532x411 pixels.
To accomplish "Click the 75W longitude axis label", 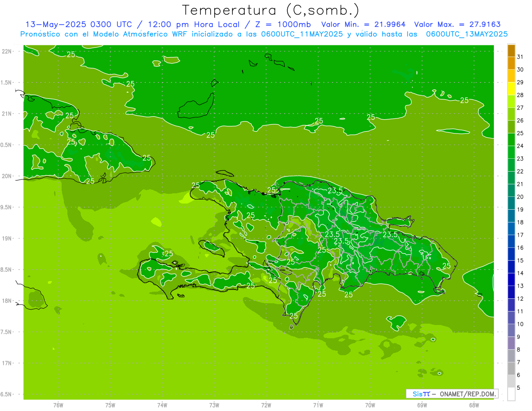I will pyautogui.click(x=110, y=405).
